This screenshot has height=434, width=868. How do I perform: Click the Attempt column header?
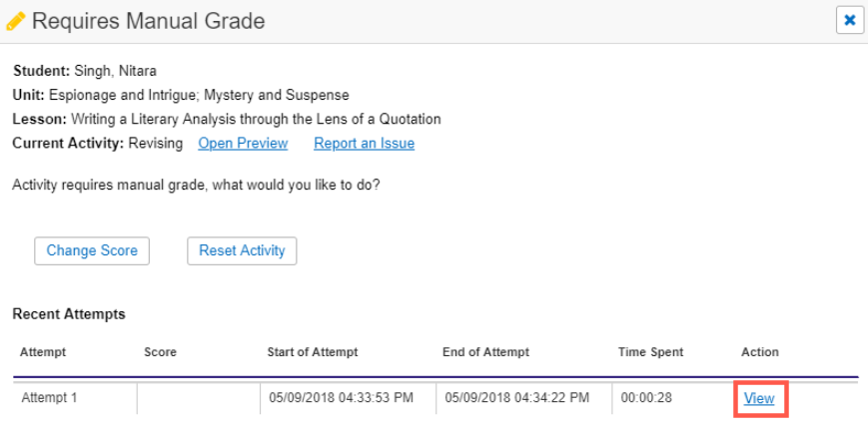(x=43, y=352)
